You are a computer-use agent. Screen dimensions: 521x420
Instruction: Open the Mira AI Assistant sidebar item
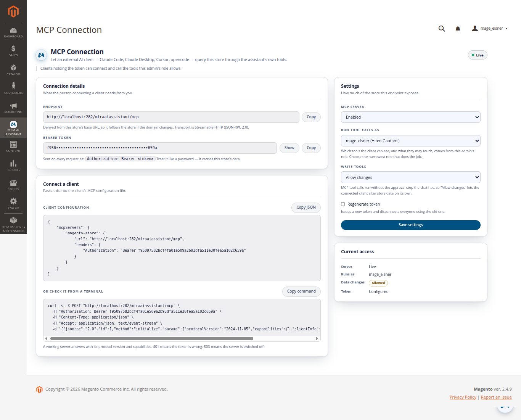[x=13, y=128]
